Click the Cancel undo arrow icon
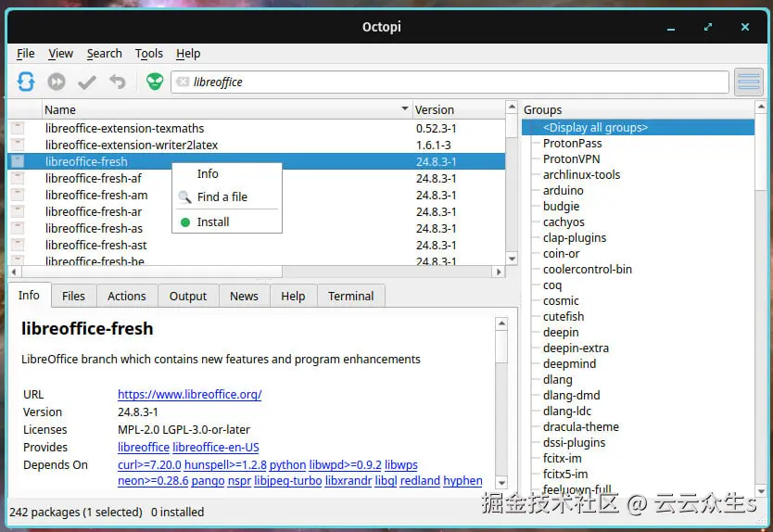 (118, 82)
